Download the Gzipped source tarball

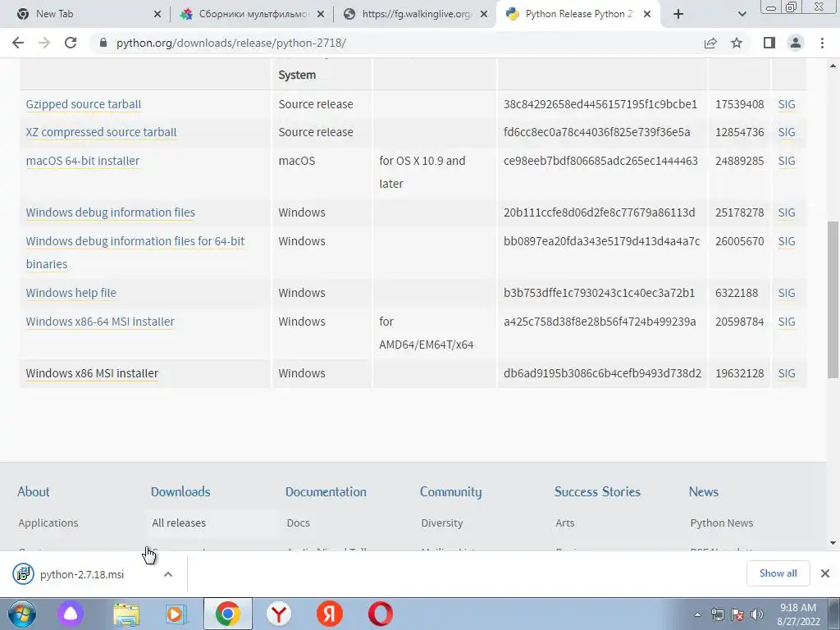pyautogui.click(x=84, y=104)
